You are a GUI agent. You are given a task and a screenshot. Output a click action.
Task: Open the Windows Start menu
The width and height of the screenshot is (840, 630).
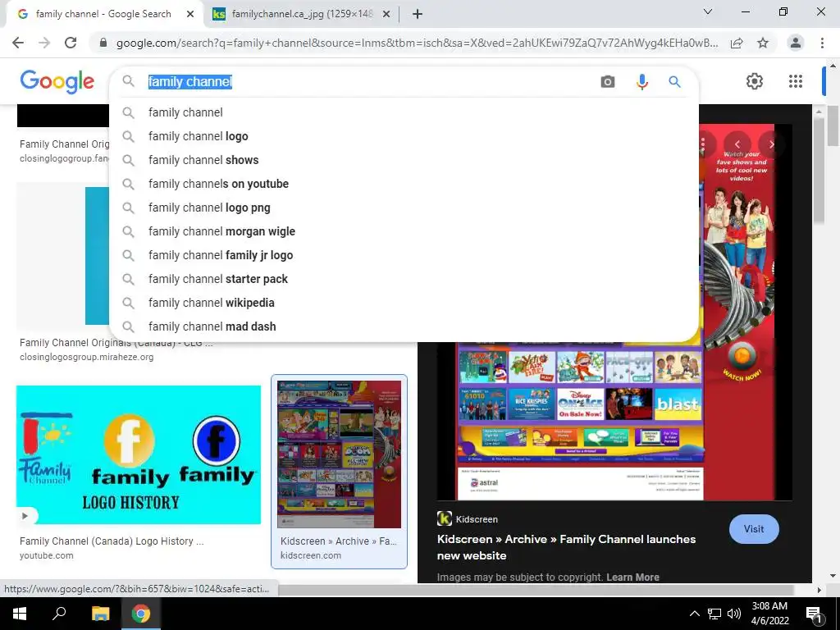[x=20, y=614]
